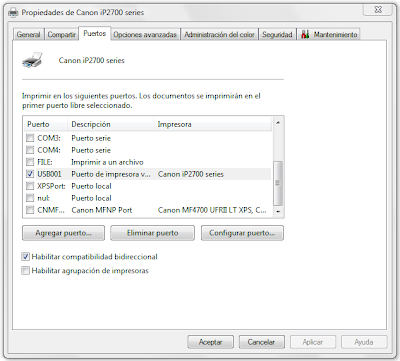Image resolution: width=400 pixels, height=361 pixels.
Task: Open the General tab
Action: point(29,34)
